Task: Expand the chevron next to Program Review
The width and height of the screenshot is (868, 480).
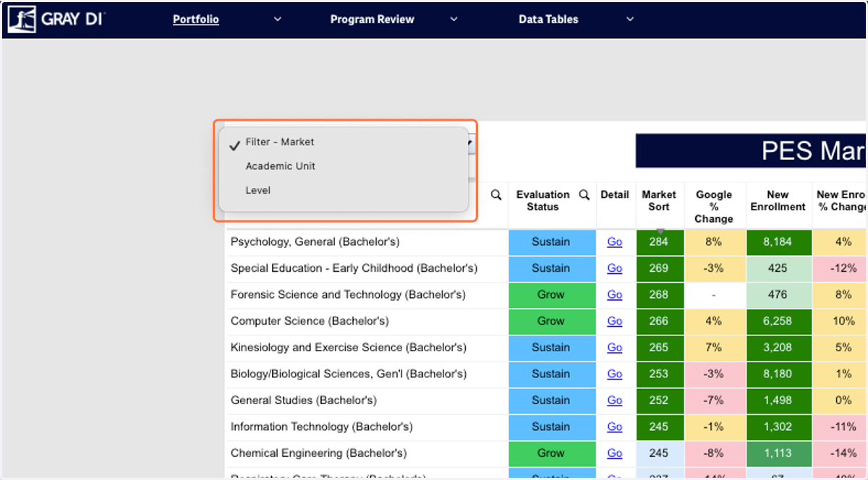Action: click(454, 20)
